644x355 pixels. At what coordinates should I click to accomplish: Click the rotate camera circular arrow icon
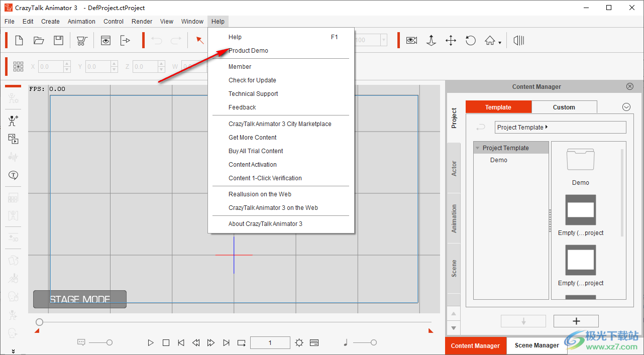pyautogui.click(x=471, y=41)
